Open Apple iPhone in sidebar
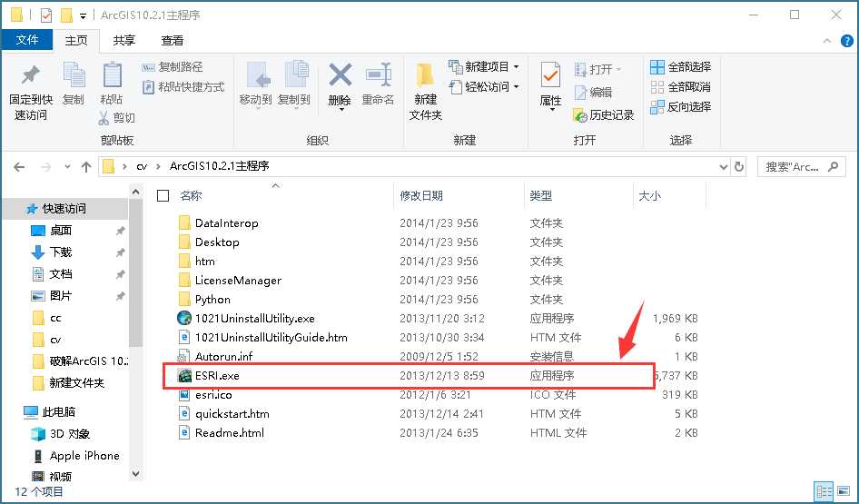 click(x=84, y=456)
